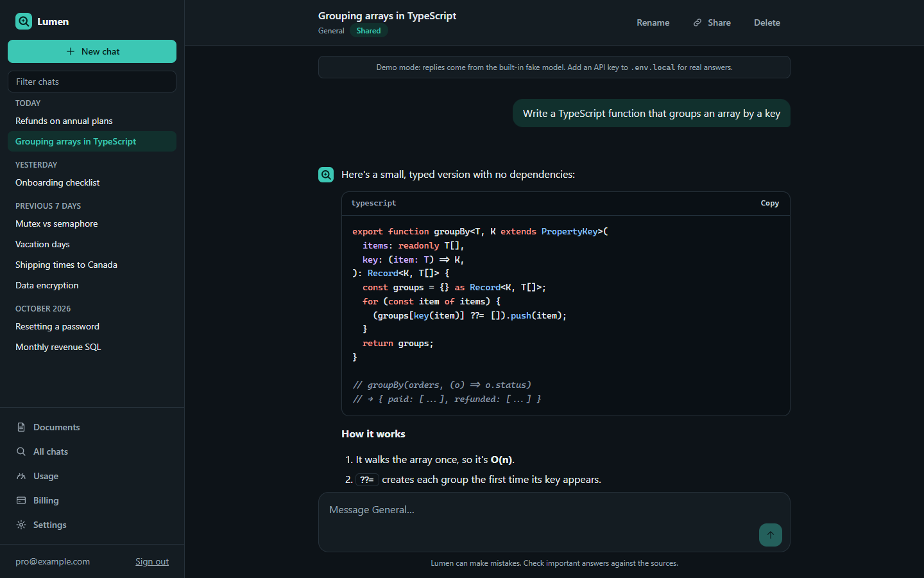Open the Billing page
The height and width of the screenshot is (578, 924).
point(92,500)
